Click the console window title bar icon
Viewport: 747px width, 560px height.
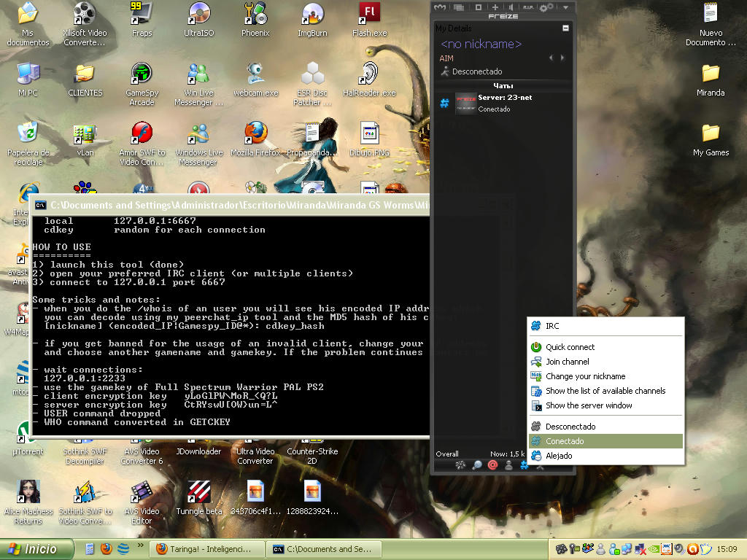click(41, 205)
